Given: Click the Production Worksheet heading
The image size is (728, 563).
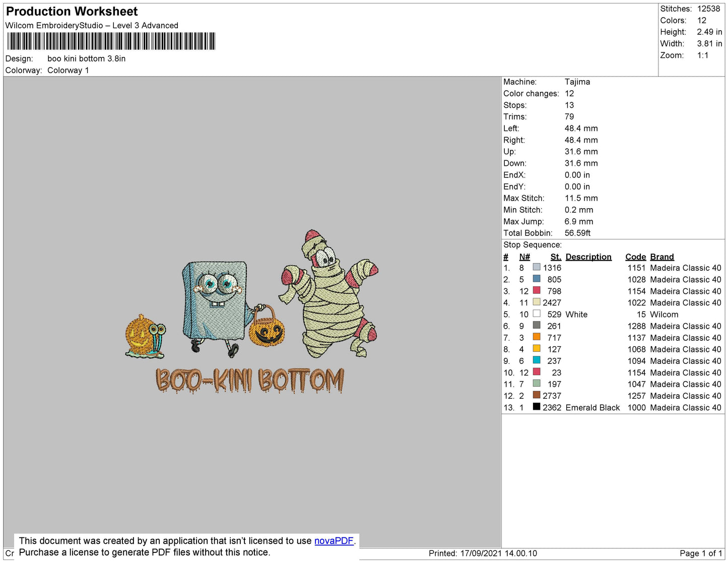Looking at the screenshot, I should pos(72,12).
